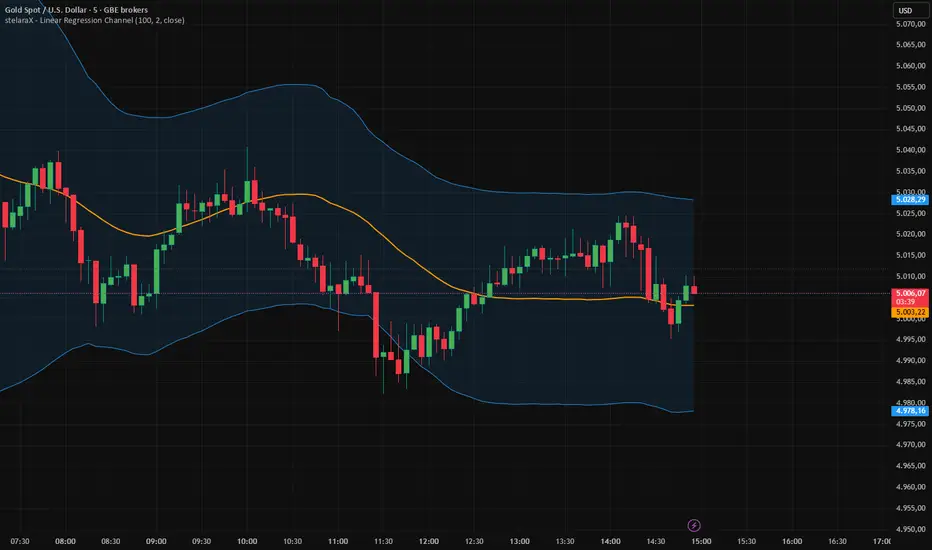Click the 4.950,00 level on price scale
Image resolution: width=932 pixels, height=550 pixels.
pos(909,529)
